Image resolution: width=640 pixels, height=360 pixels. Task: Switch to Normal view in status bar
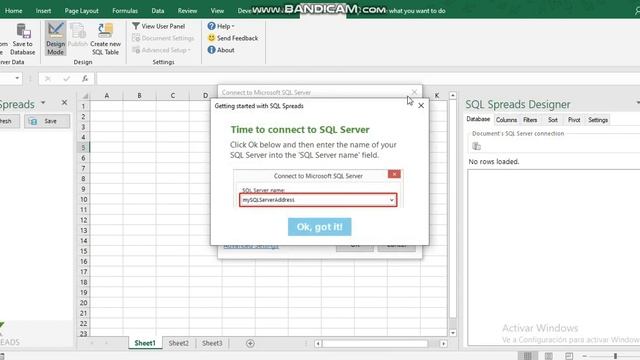(x=527, y=356)
